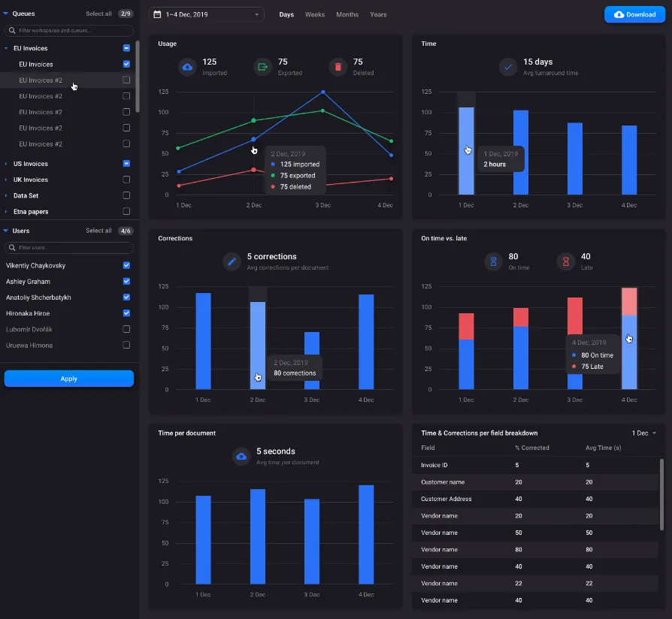The height and width of the screenshot is (619, 672).
Task: Switch to the Months view
Action: pos(347,14)
